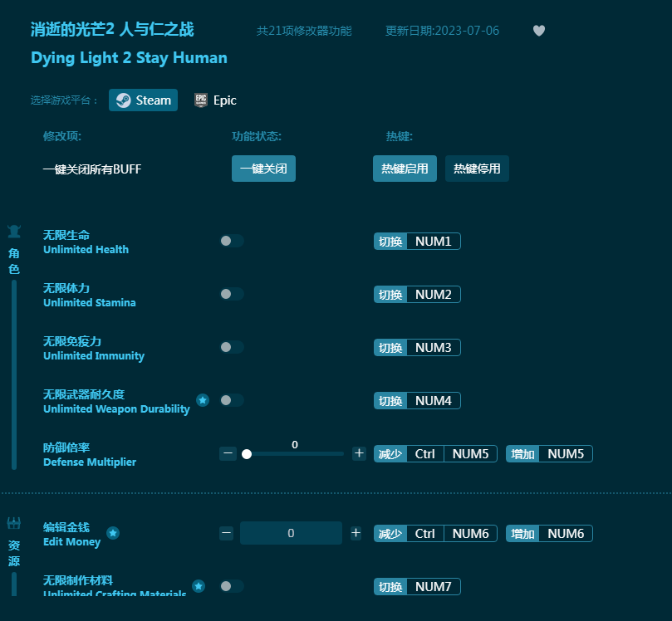
Task: Increase Defense Multiplier with plus button
Action: tap(359, 453)
